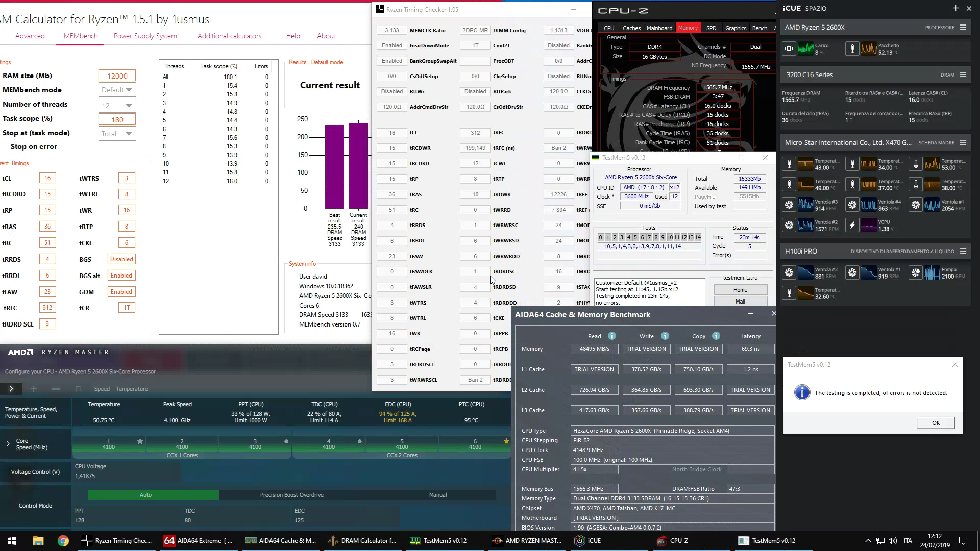Open the DRAM Calculator About tab
Viewport: 980px width, 551px height.
click(x=326, y=36)
